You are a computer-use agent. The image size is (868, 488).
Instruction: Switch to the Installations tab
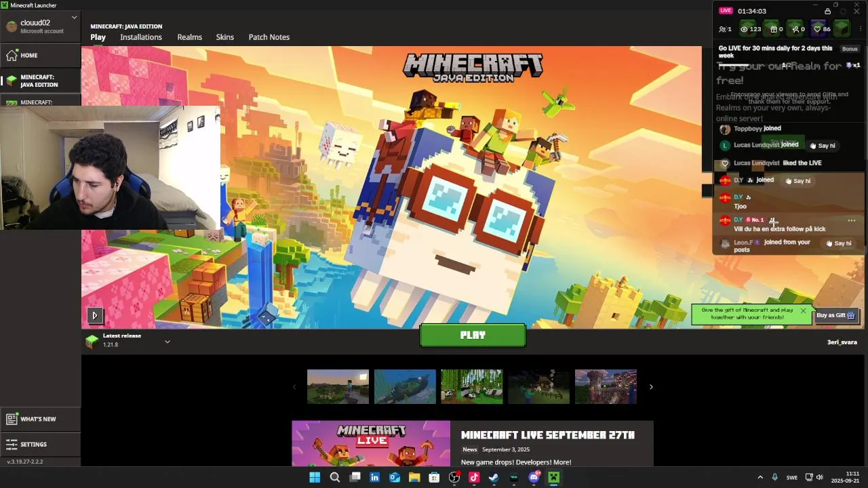tap(141, 37)
